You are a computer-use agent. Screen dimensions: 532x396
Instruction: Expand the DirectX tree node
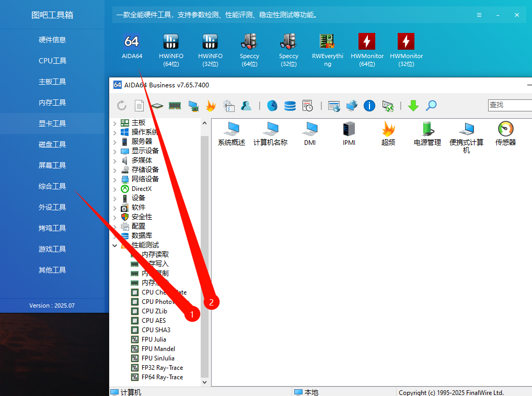[x=114, y=189]
